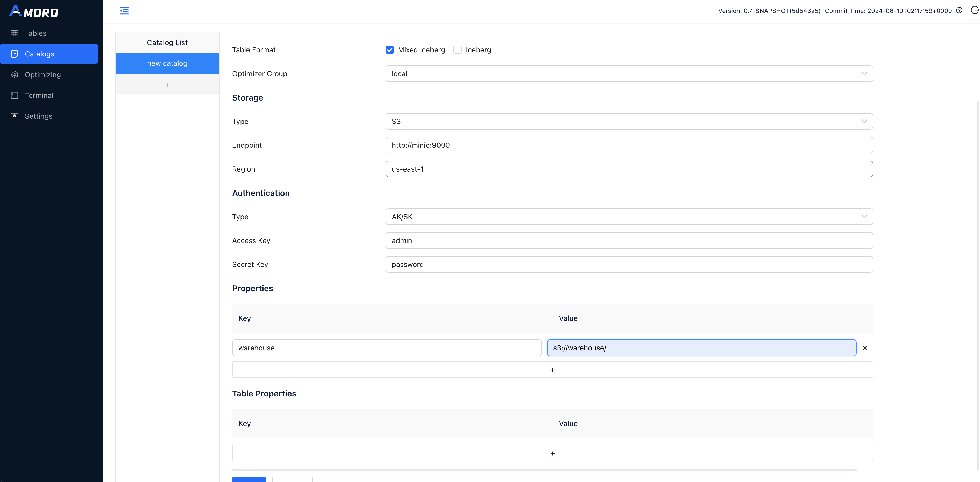The height and width of the screenshot is (482, 980).
Task: Enable the Iceberg table format checkbox
Action: (x=458, y=50)
